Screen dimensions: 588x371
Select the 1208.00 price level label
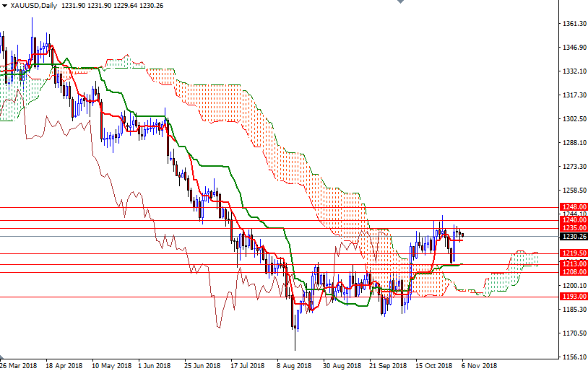point(573,272)
